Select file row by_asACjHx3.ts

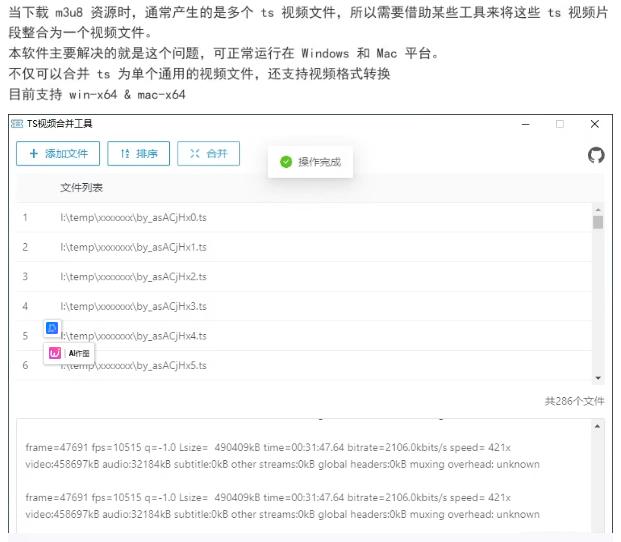click(x=133, y=306)
